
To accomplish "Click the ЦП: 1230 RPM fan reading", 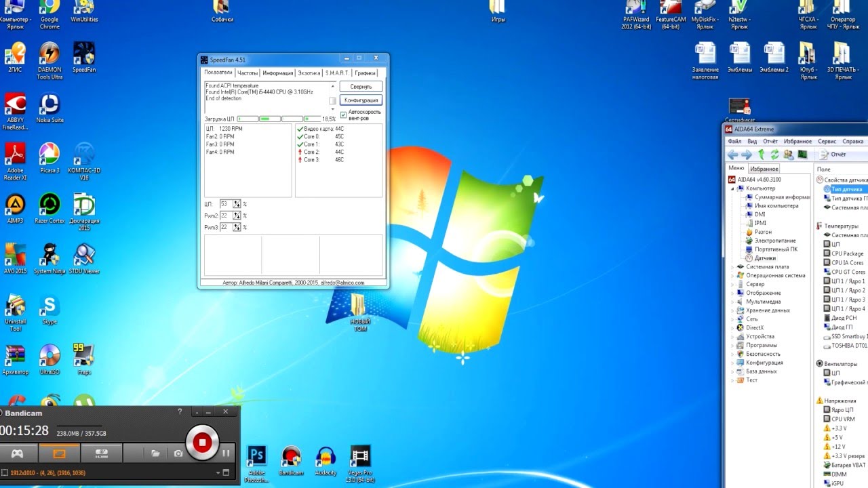I will click(224, 129).
